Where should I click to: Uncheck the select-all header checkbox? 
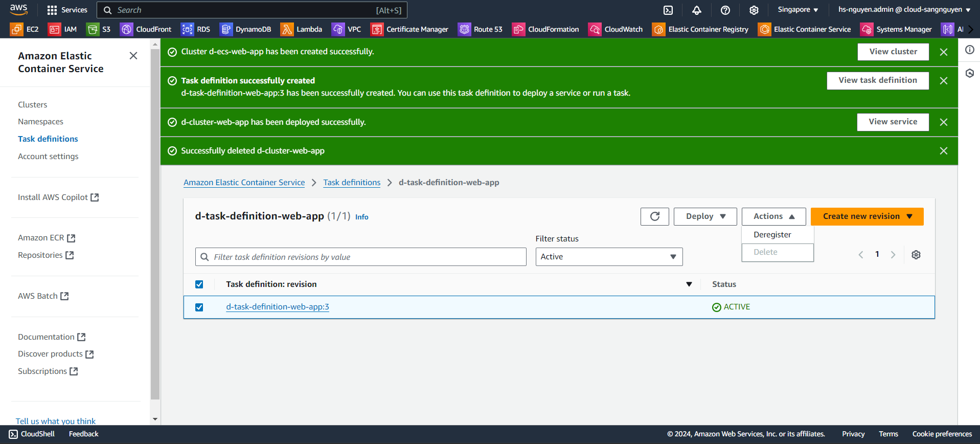(199, 284)
